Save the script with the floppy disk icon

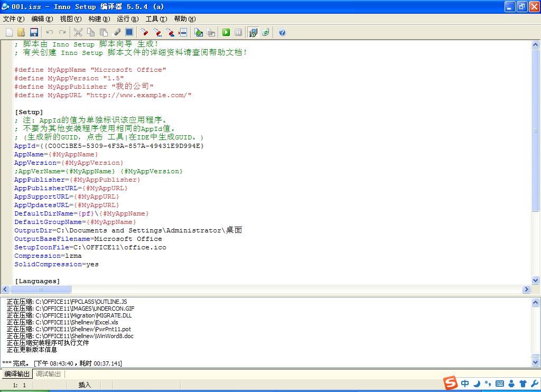pos(34,32)
